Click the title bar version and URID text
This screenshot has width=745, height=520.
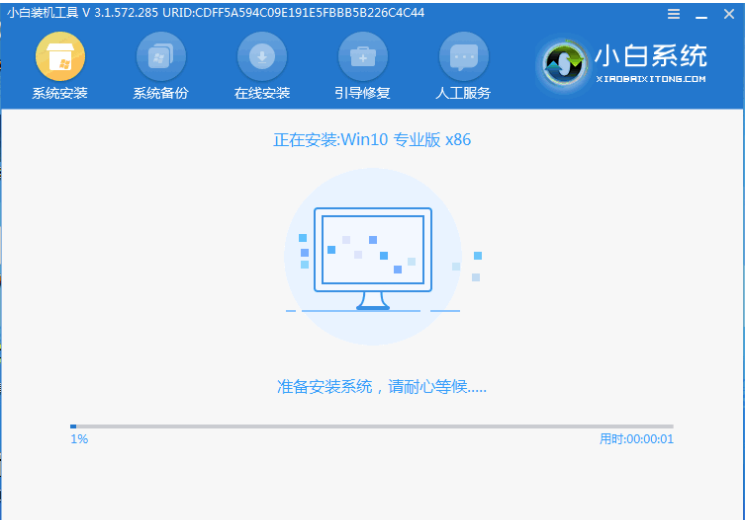[x=215, y=13]
